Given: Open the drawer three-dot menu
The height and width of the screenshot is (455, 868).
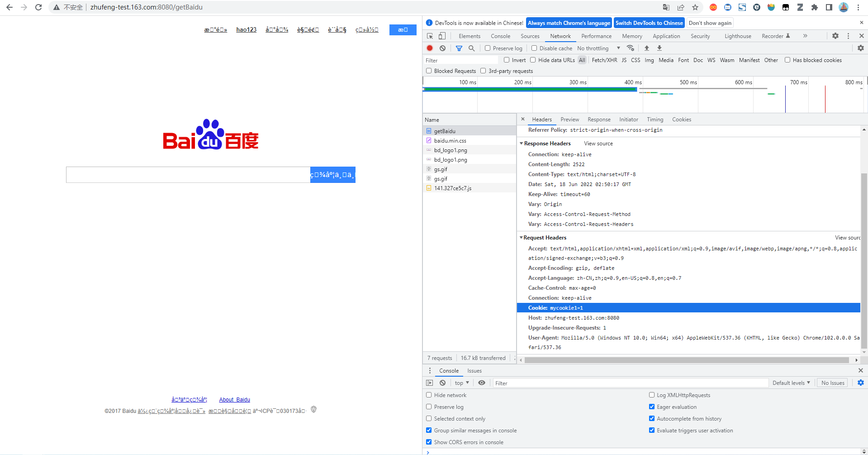Looking at the screenshot, I should click(x=430, y=370).
